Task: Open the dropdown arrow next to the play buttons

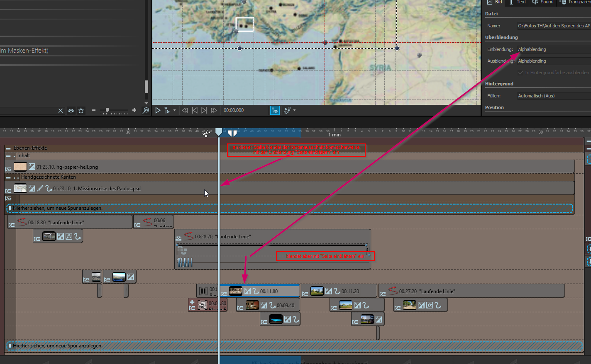Action: 174,110
